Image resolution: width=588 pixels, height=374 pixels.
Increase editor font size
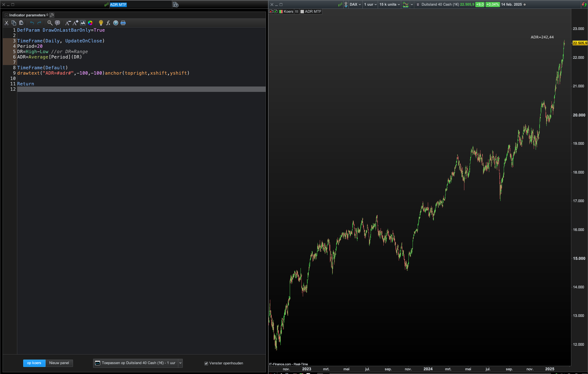coord(75,23)
